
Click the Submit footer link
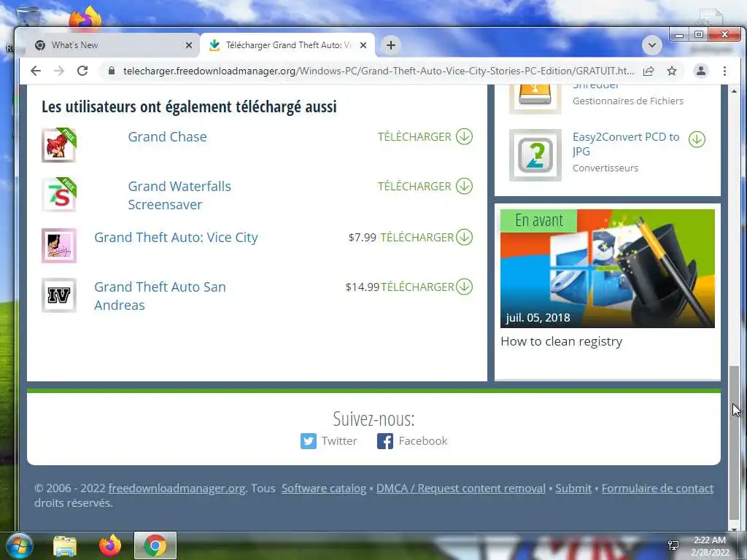(x=573, y=489)
